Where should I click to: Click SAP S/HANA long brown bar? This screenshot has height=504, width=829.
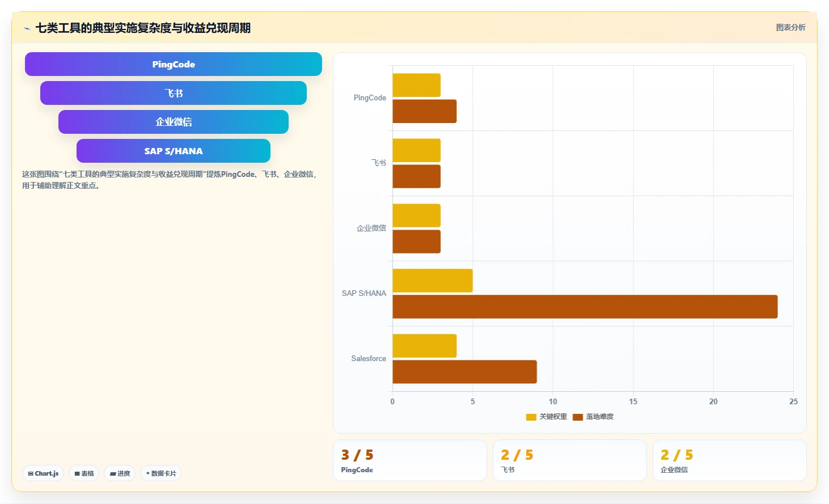(585, 307)
